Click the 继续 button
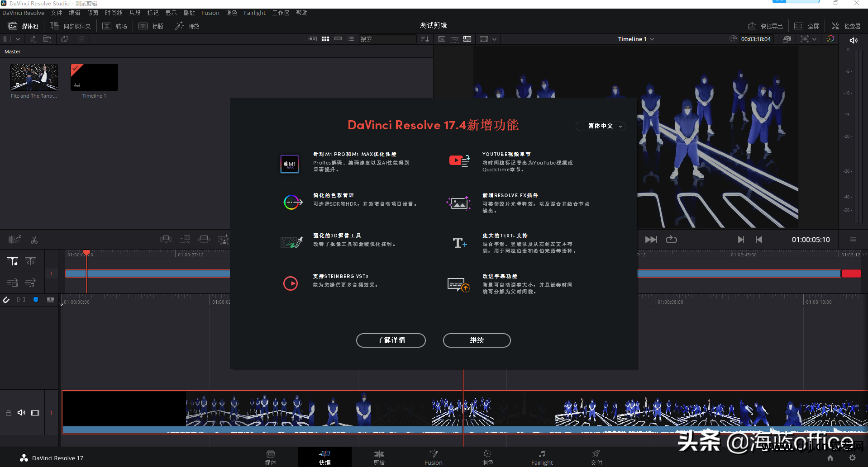The height and width of the screenshot is (467, 868). pyautogui.click(x=477, y=340)
